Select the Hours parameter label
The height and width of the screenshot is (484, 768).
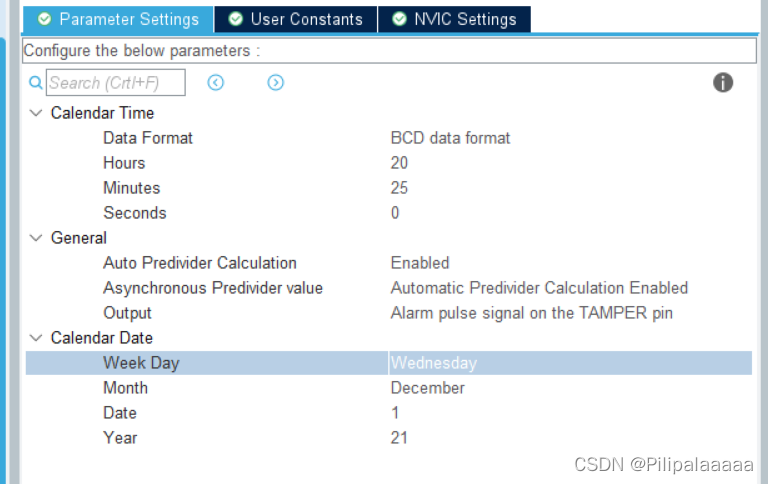pos(124,163)
